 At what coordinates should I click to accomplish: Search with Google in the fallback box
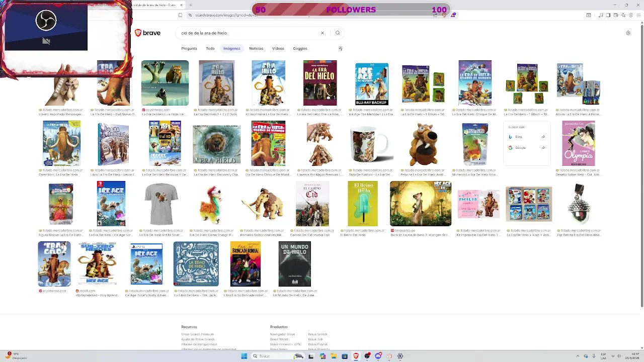coord(527,148)
